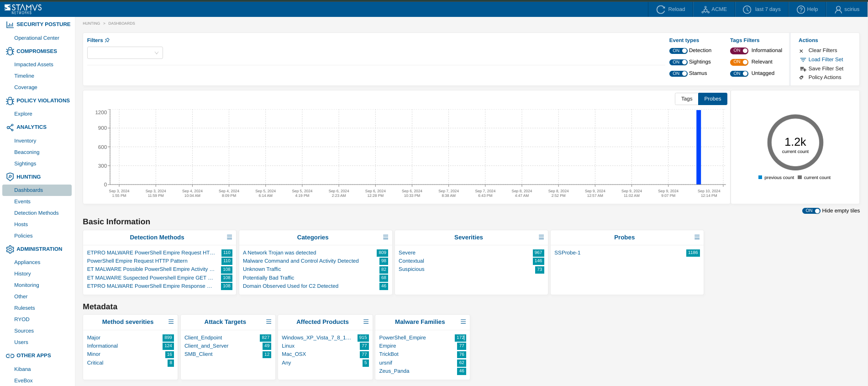
Task: Click the Save Filter Set icon
Action: [x=803, y=69]
